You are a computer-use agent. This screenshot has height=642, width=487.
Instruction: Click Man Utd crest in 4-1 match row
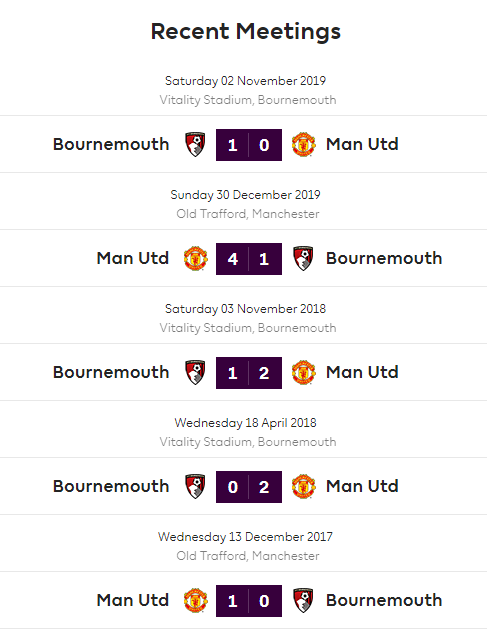[195, 258]
